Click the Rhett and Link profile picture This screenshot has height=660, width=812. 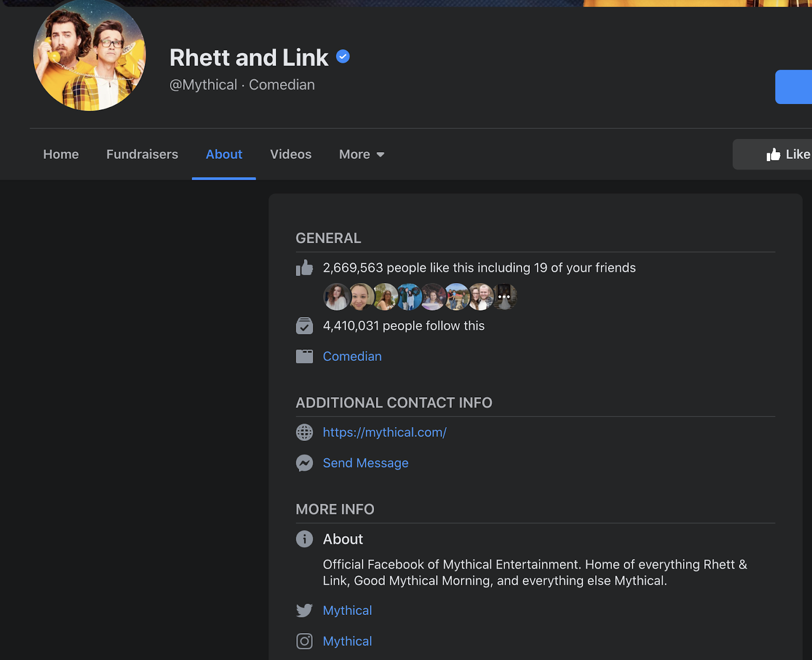pyautogui.click(x=89, y=54)
